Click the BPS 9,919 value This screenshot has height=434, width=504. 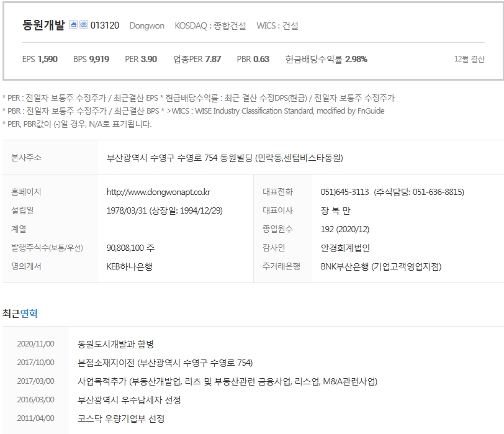point(91,59)
